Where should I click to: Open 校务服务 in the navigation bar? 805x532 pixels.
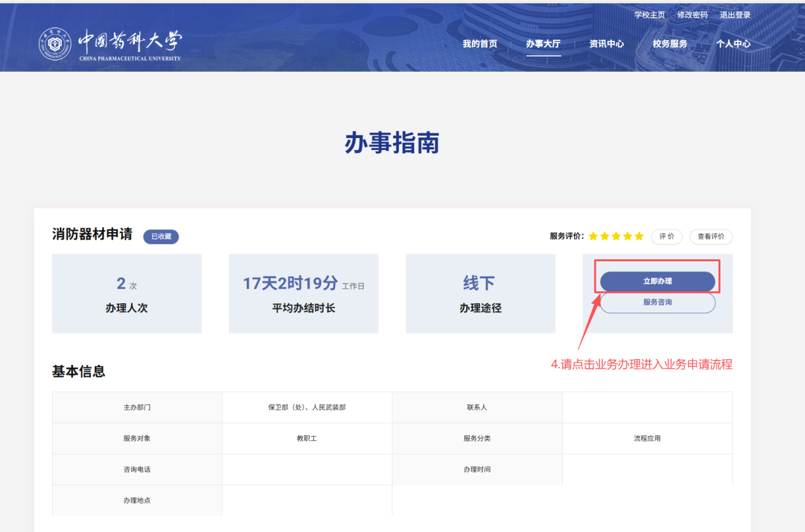tap(670, 44)
